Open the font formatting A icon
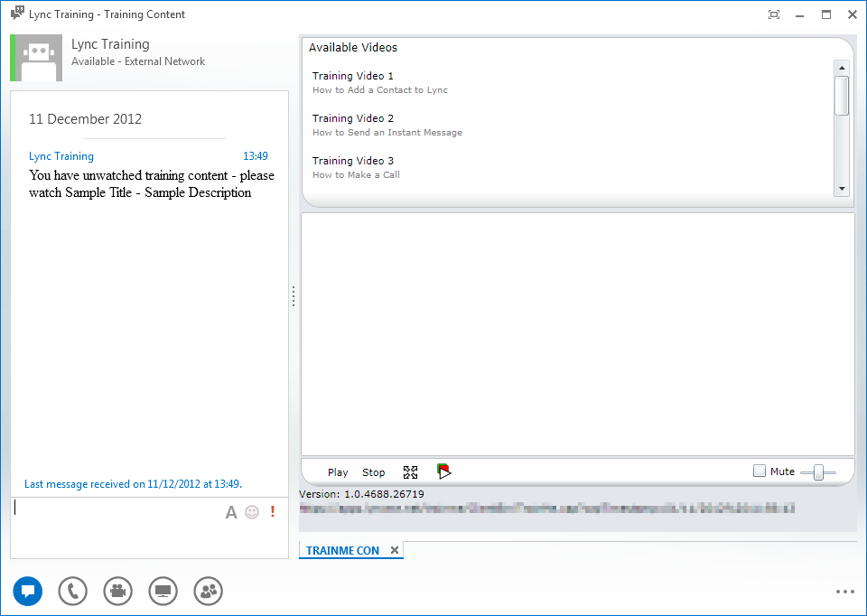Viewport: 867px width, 616px height. (231, 513)
